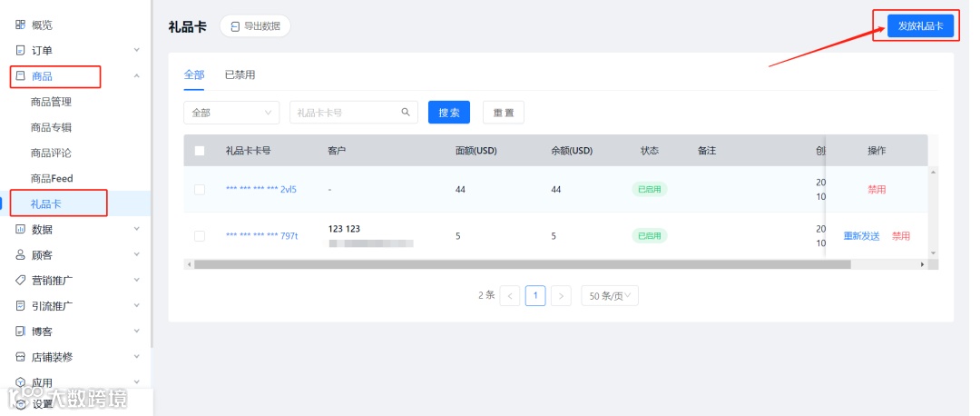Open gift card ending 2vl5
Viewport: 980px width, 416px height.
click(261, 190)
